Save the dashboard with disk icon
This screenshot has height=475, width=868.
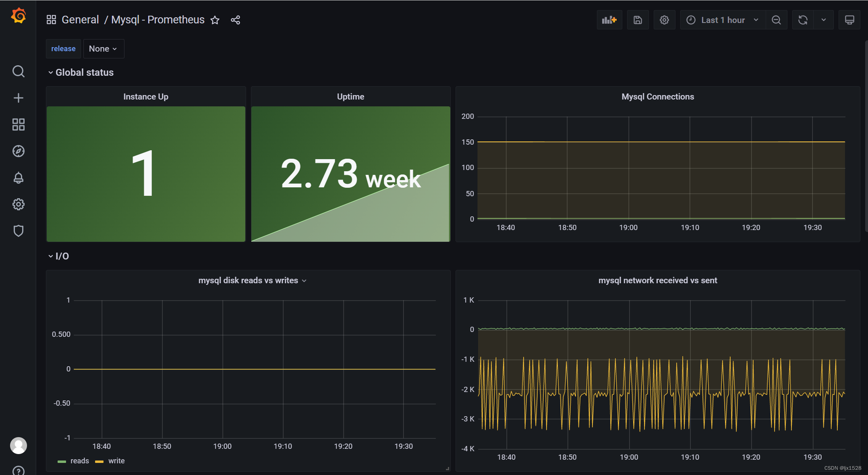click(x=638, y=20)
